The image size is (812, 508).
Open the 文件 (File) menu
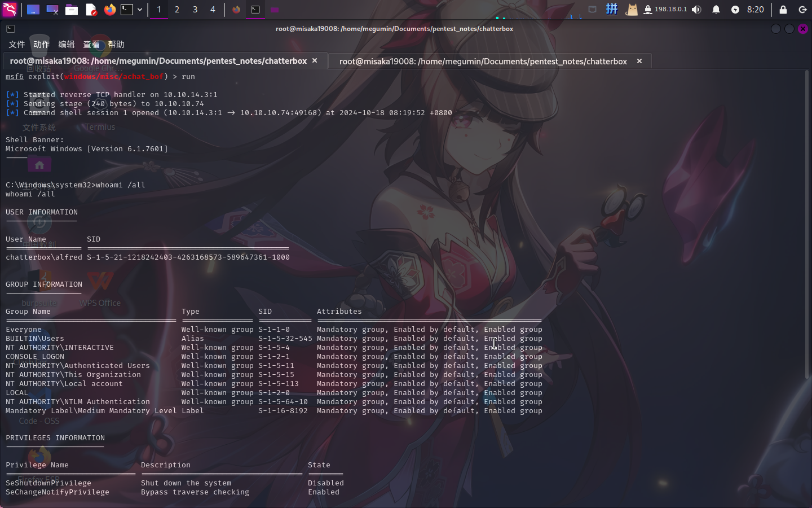pyautogui.click(x=17, y=44)
